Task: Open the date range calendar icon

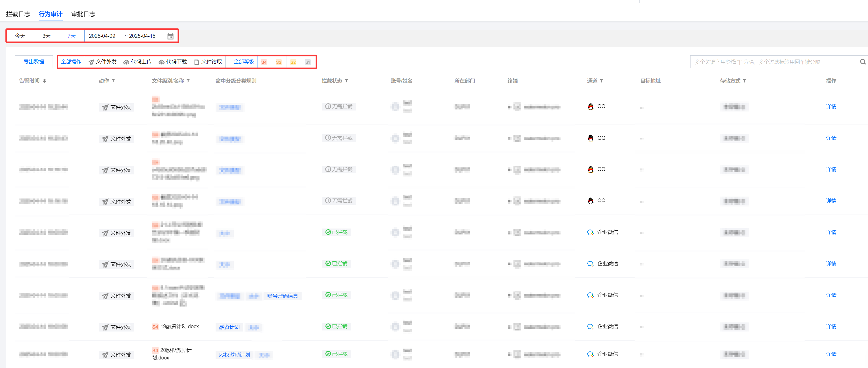Action: 170,36
